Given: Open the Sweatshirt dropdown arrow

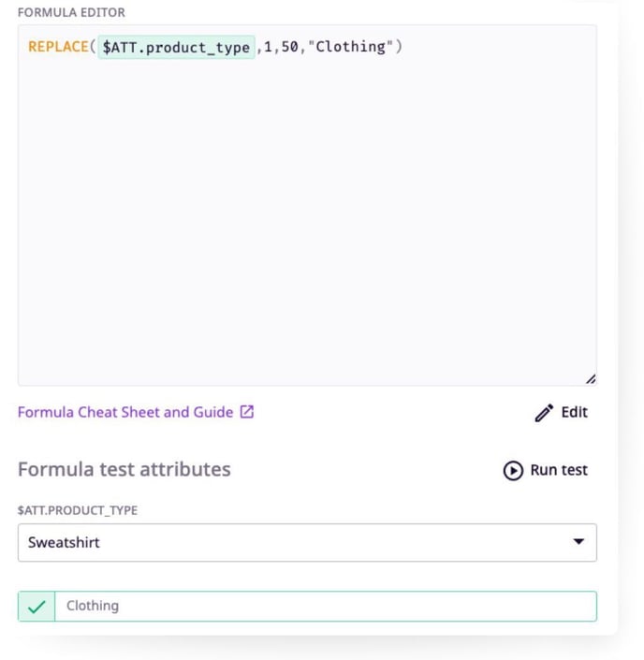Looking at the screenshot, I should [x=578, y=542].
